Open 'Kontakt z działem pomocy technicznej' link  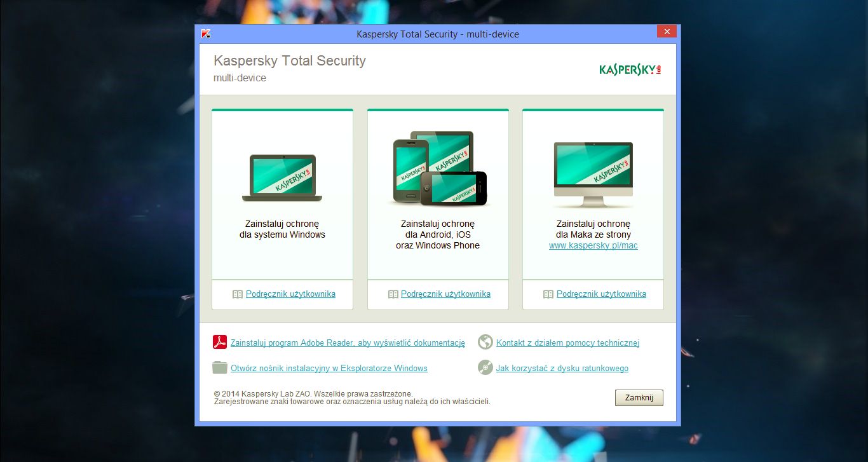(x=567, y=343)
